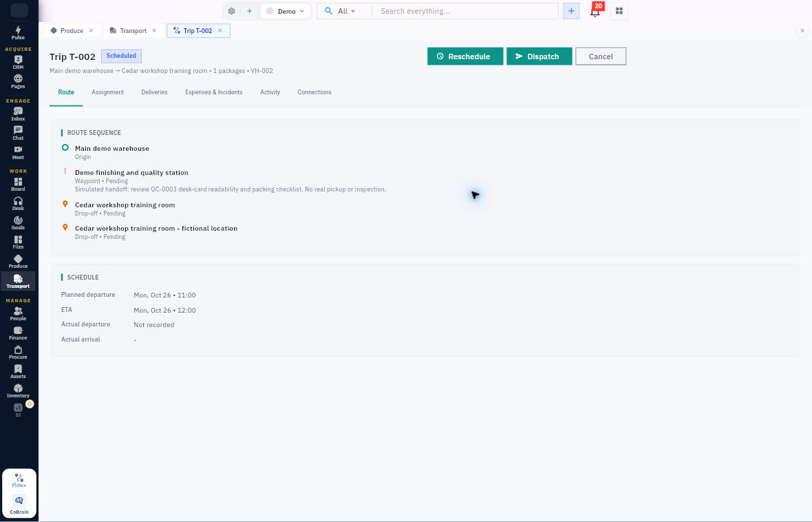Click the app logo at top of sidebar
812x522 pixels.
click(x=19, y=10)
